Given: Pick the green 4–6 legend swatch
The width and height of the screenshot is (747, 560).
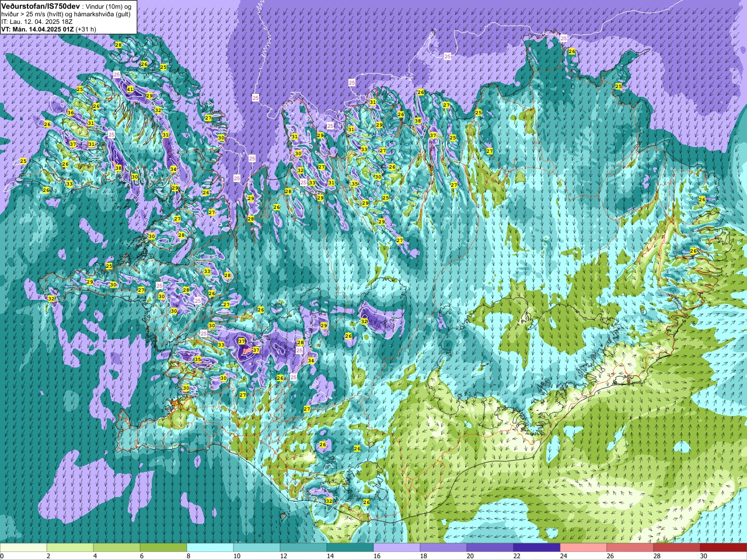Looking at the screenshot, I should tap(117, 548).
